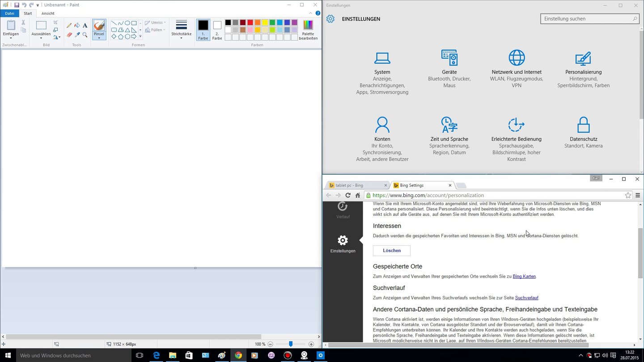Open Geräte settings category
This screenshot has height=362, width=644.
[x=449, y=69]
